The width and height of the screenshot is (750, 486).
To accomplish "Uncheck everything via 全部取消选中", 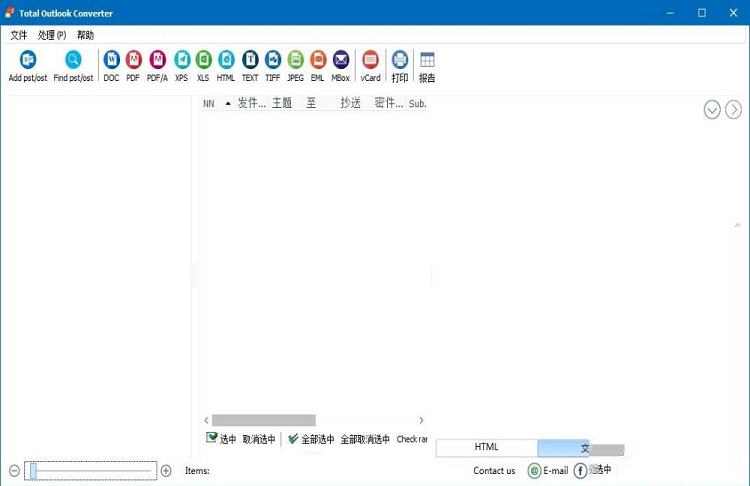I will [365, 439].
